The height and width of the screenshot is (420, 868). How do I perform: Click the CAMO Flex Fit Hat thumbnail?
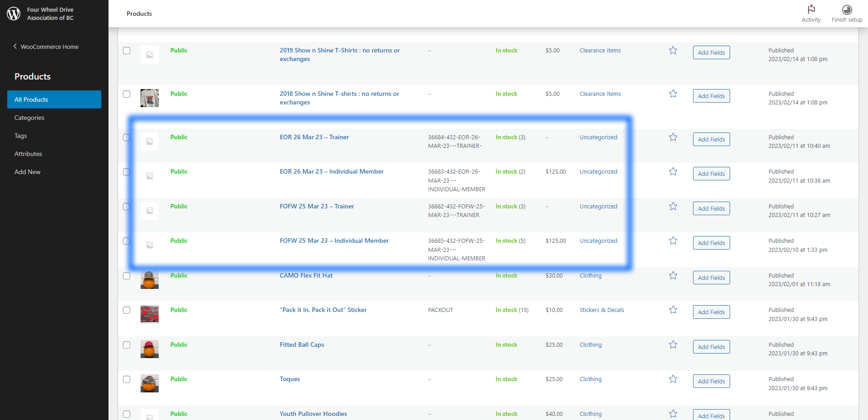pyautogui.click(x=150, y=280)
